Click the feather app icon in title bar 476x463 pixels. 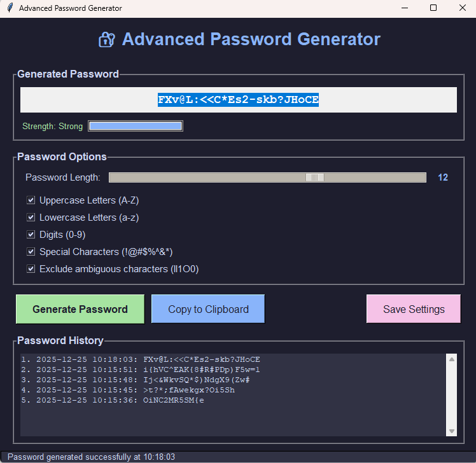coord(9,8)
